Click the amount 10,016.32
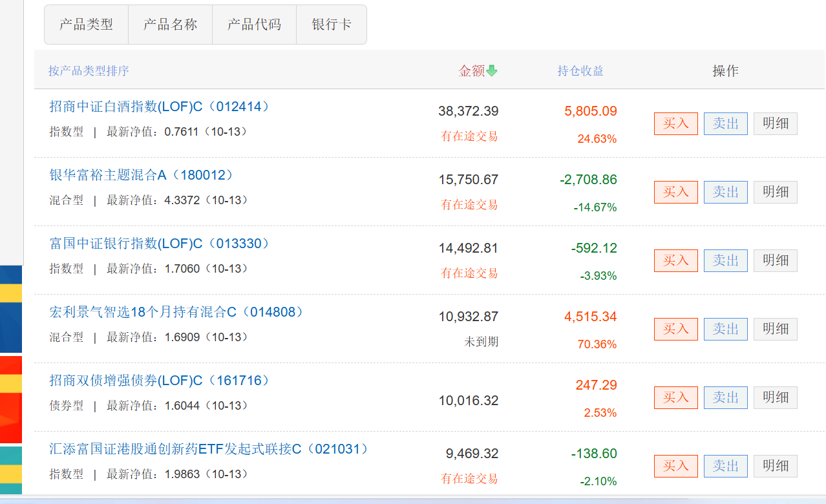 pos(469,401)
